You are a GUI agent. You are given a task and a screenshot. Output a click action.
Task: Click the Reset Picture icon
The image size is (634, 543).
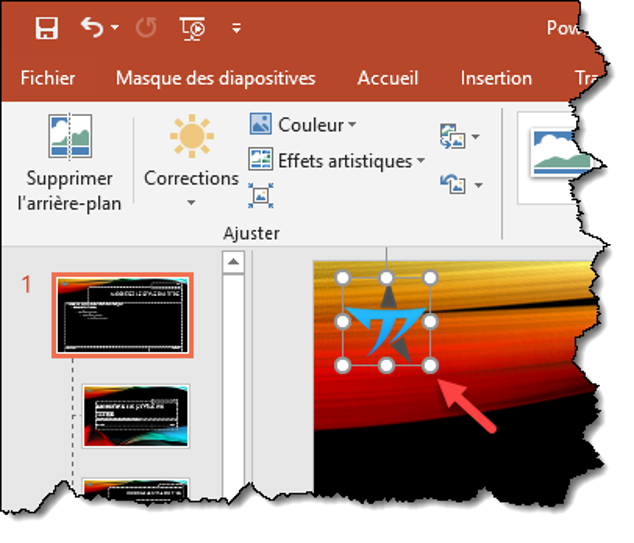pyautogui.click(x=453, y=184)
